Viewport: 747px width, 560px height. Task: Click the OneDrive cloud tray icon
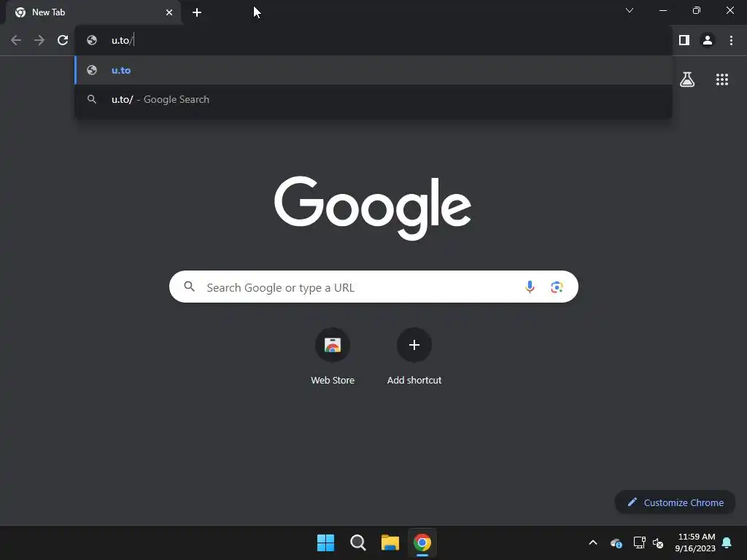pos(616,542)
